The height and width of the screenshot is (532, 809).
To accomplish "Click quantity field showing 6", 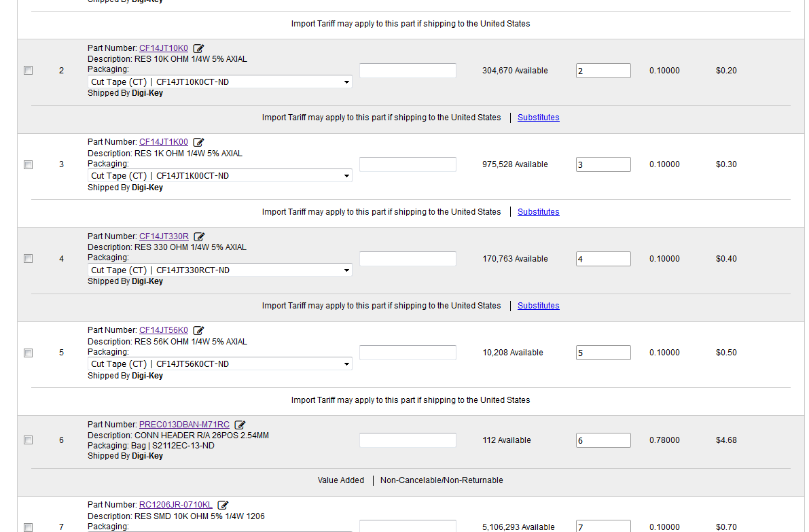I will [603, 440].
